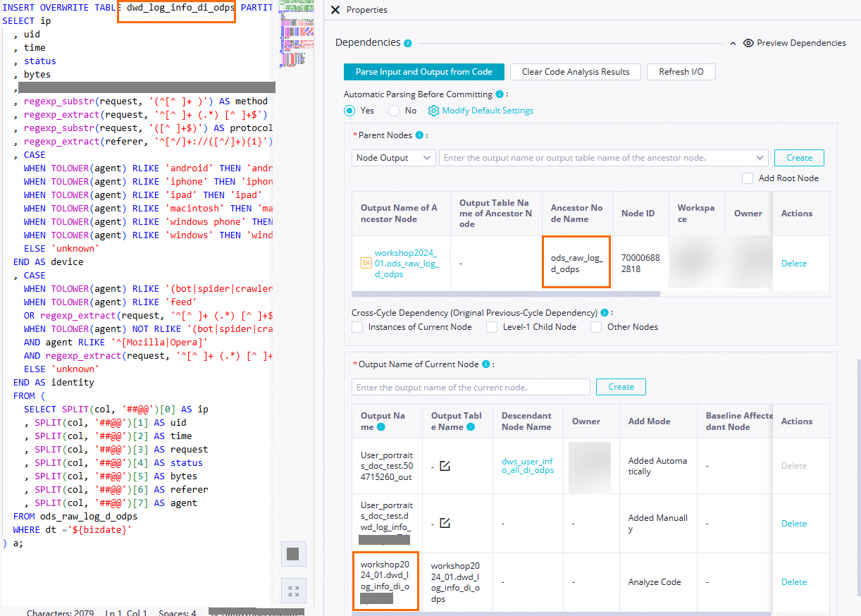Click the Automatic Parsing help icon
The image size is (861, 616).
(500, 94)
